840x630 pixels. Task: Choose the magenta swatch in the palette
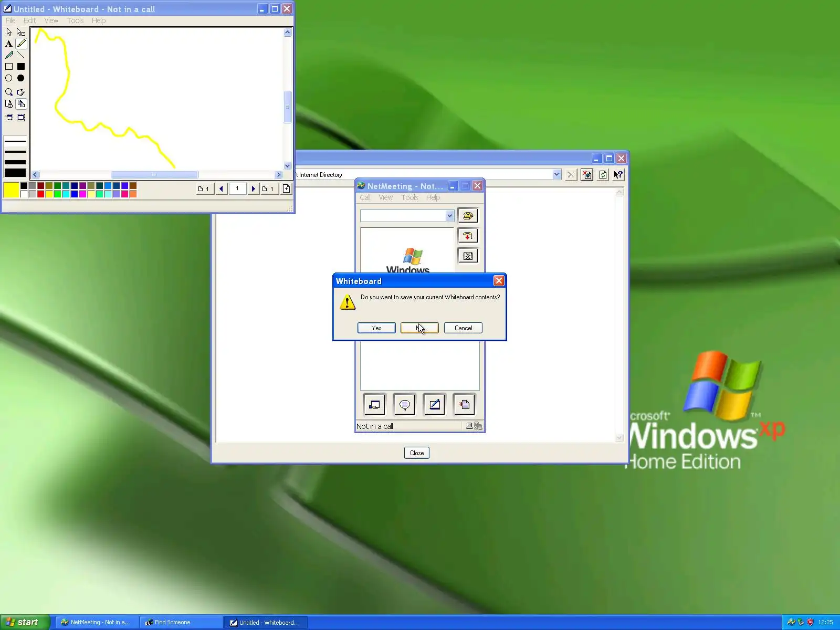[82, 194]
